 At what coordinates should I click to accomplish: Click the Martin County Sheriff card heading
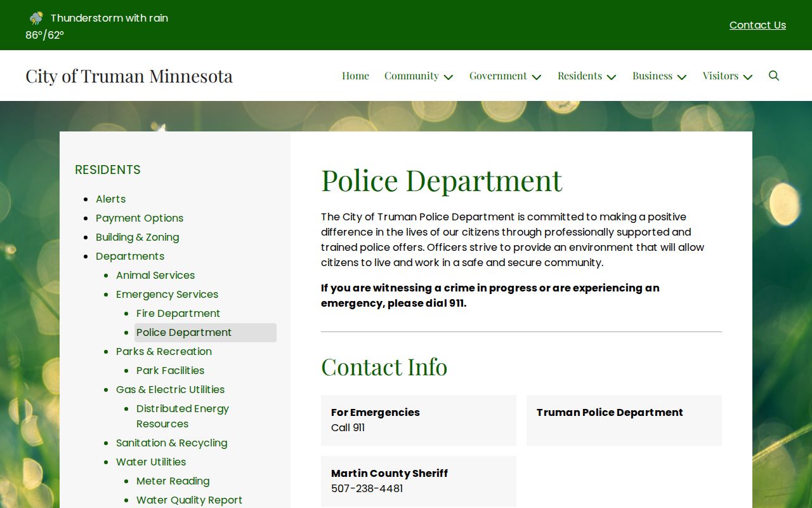(x=390, y=473)
